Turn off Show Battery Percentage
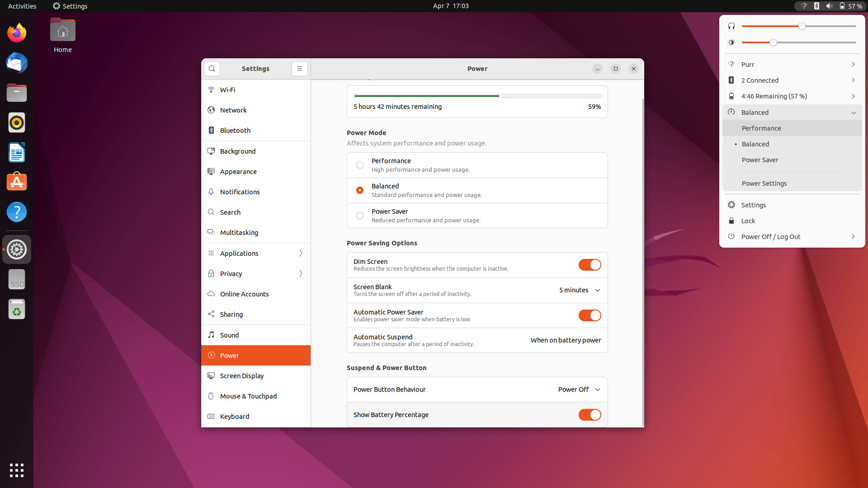The height and width of the screenshot is (488, 868). tap(590, 414)
